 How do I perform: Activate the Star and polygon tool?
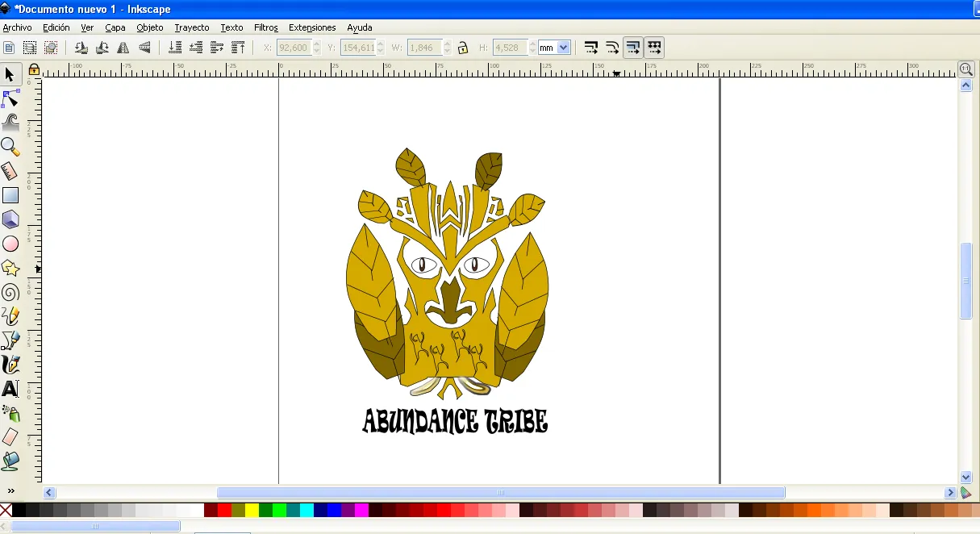coord(10,268)
